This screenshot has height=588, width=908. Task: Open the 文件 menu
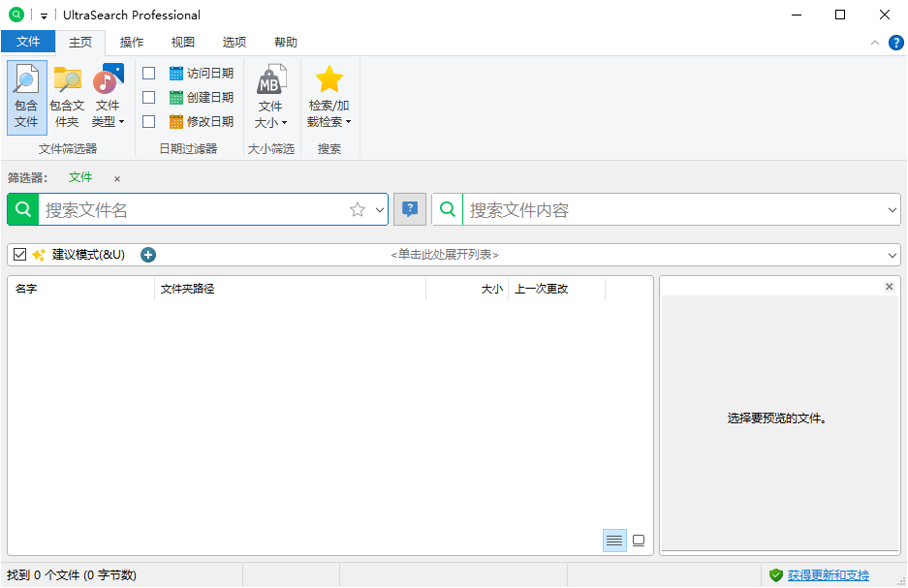coord(29,42)
